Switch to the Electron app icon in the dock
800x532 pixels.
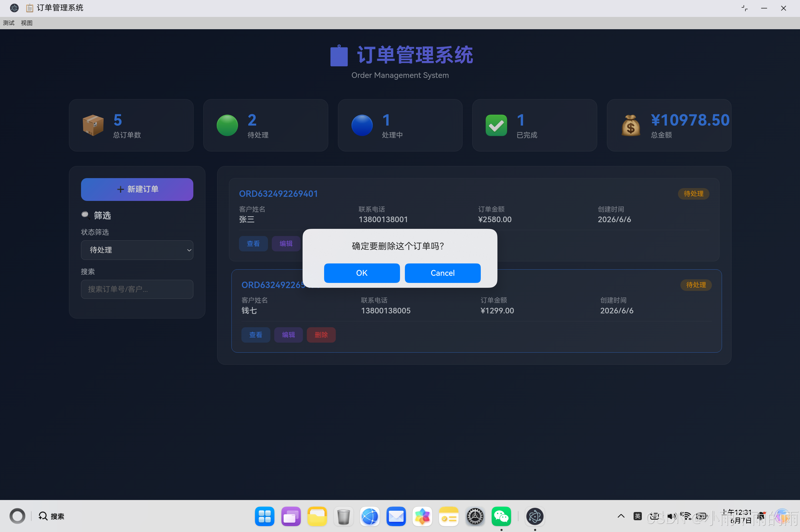pyautogui.click(x=535, y=516)
